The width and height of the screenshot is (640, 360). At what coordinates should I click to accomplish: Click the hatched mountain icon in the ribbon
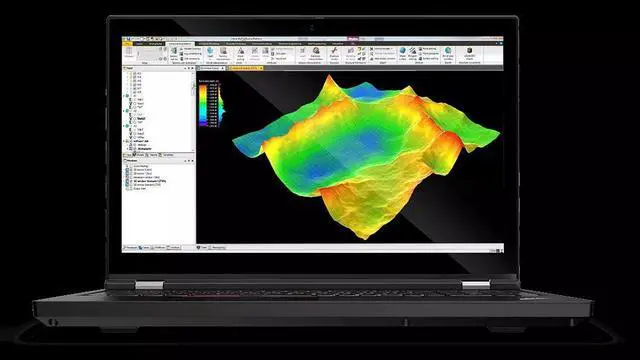[413, 51]
